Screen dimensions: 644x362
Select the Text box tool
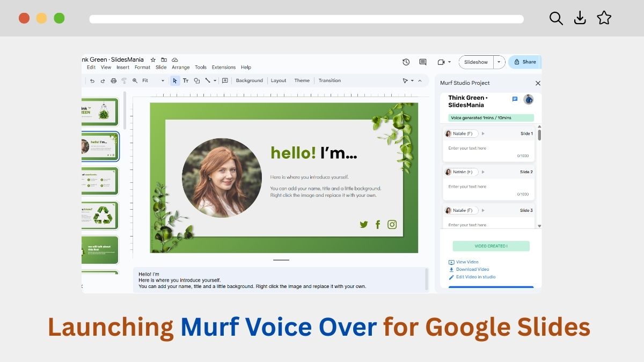coord(186,81)
